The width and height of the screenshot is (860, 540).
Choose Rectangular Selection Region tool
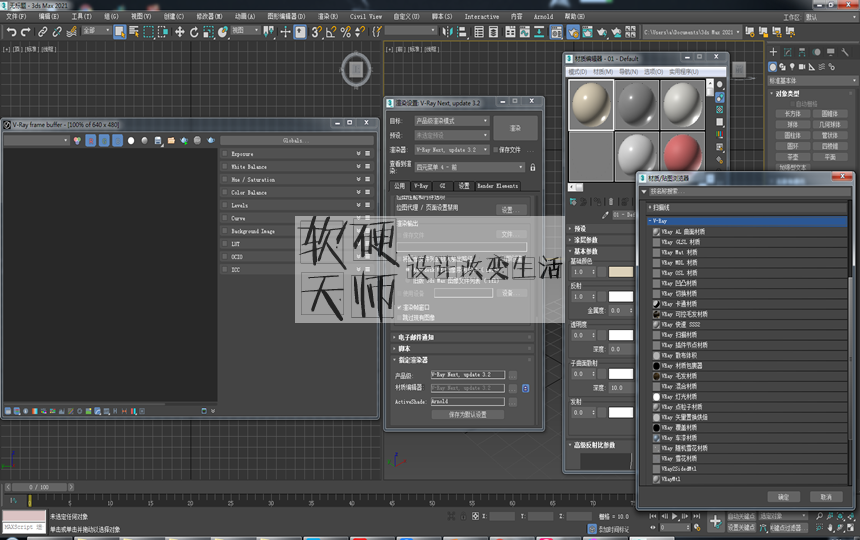(149, 32)
